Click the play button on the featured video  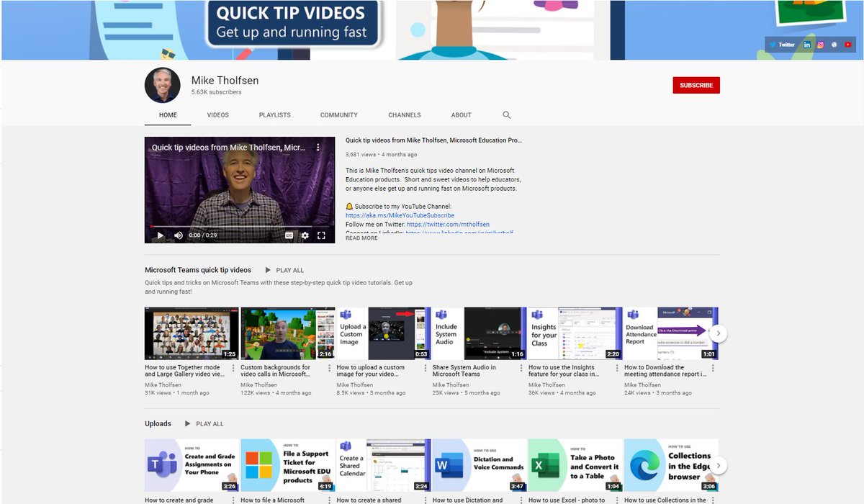coord(160,235)
